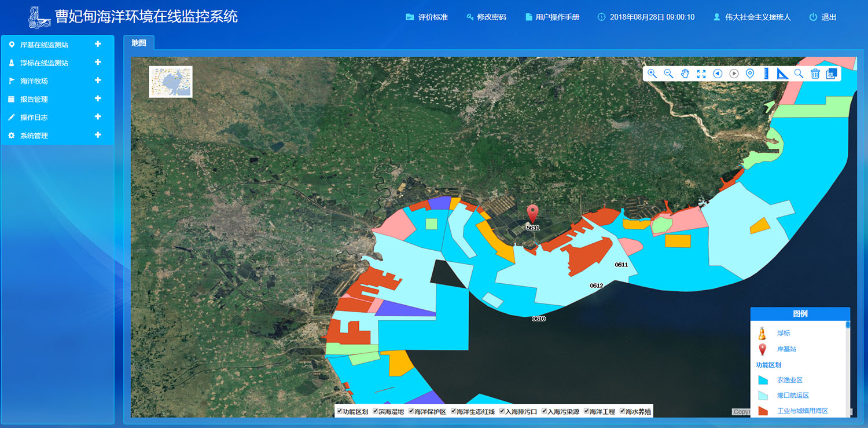The image size is (868, 428).
Task: Click the 农渔业区 cyan legend swatch
Action: coord(763,380)
